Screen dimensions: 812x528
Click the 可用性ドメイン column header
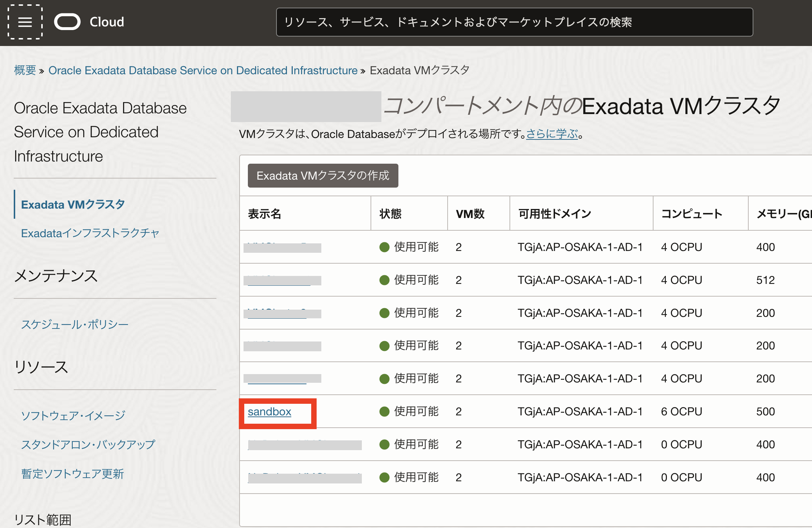(x=554, y=214)
